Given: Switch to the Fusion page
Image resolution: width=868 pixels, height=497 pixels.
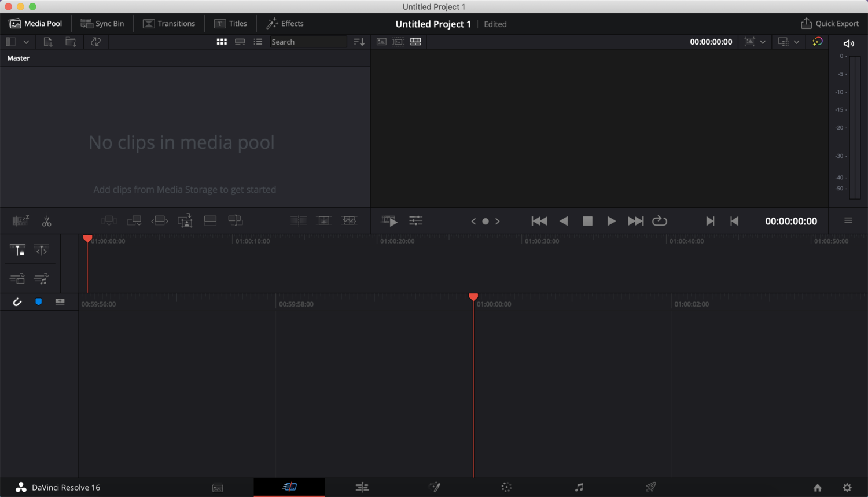Looking at the screenshot, I should [435, 488].
